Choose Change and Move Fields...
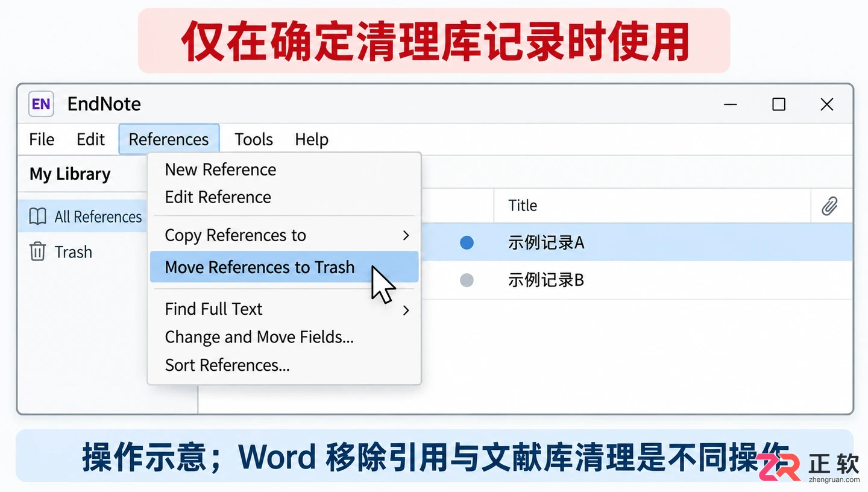 259,337
